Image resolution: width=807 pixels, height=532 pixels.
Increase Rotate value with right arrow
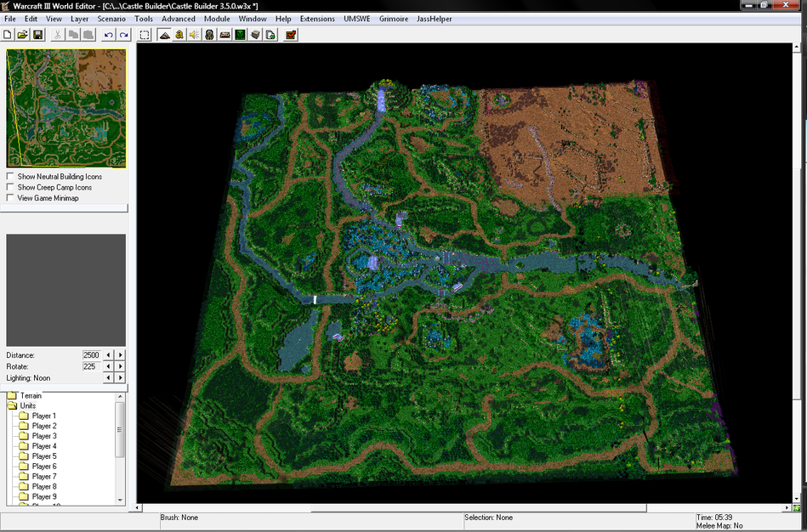(121, 366)
